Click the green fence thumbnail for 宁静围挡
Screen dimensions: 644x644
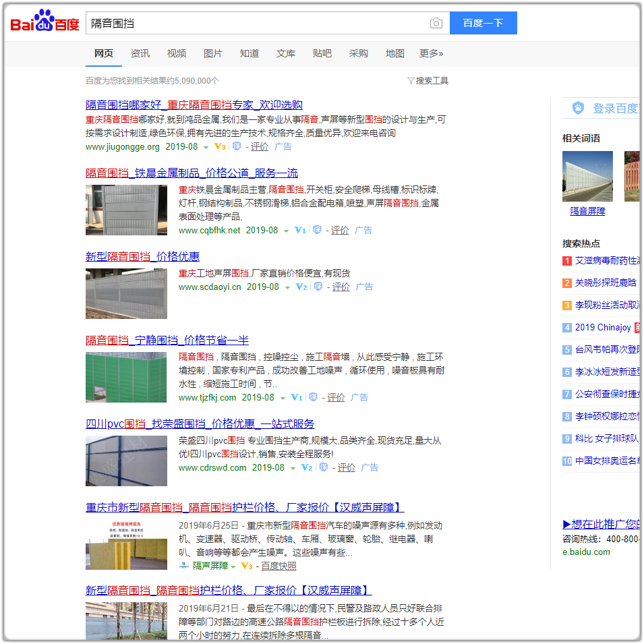pyautogui.click(x=126, y=378)
